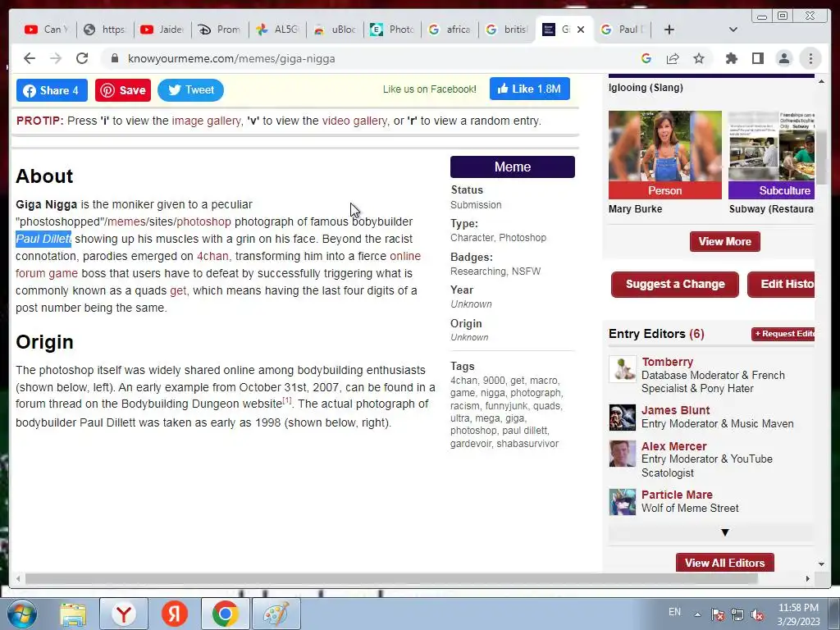840x630 pixels.
Task: Click the Facebook Share button
Action: [x=52, y=90]
